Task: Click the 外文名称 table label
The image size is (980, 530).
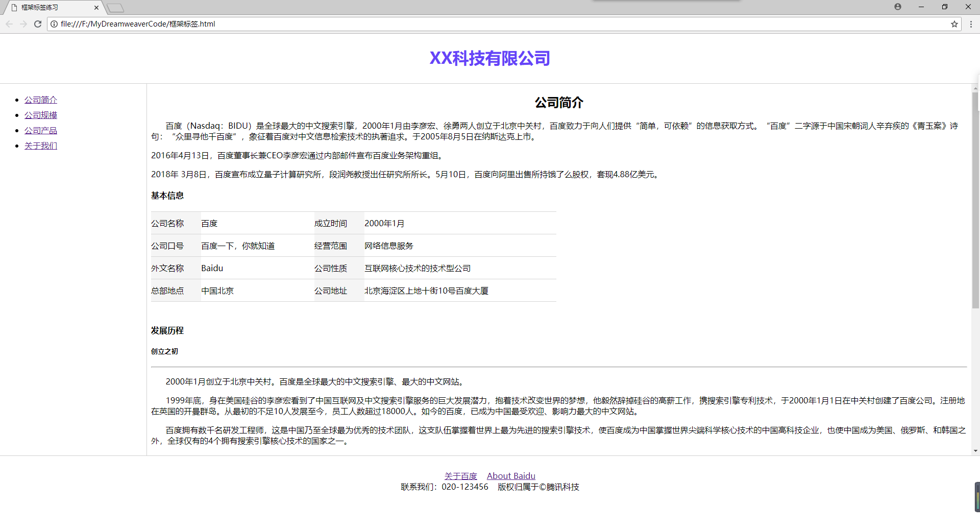Action: [167, 269]
